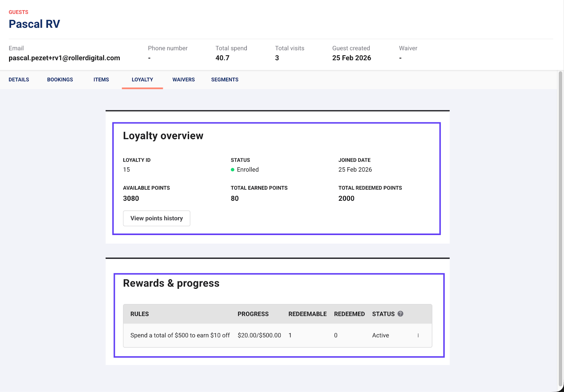564x392 pixels.
Task: Select the 'Spend a total of $500' rule
Action: 180,335
